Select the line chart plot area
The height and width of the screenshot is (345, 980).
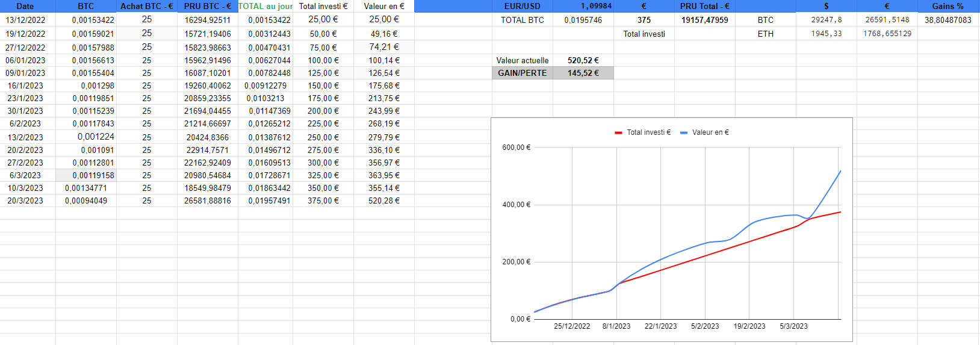click(687, 233)
